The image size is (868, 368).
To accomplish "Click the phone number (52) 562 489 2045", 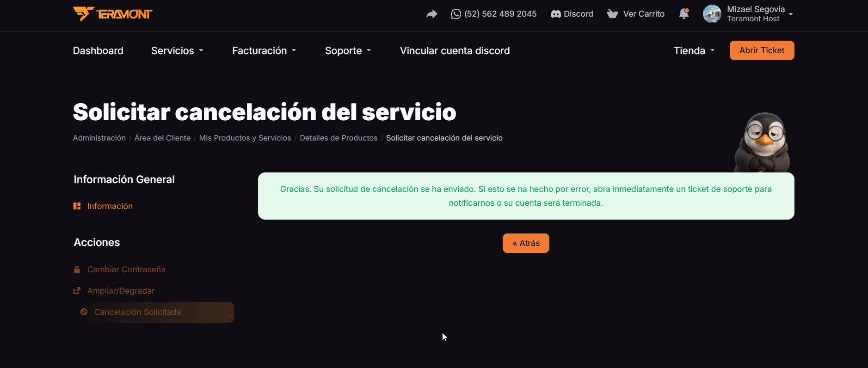I will 500,14.
